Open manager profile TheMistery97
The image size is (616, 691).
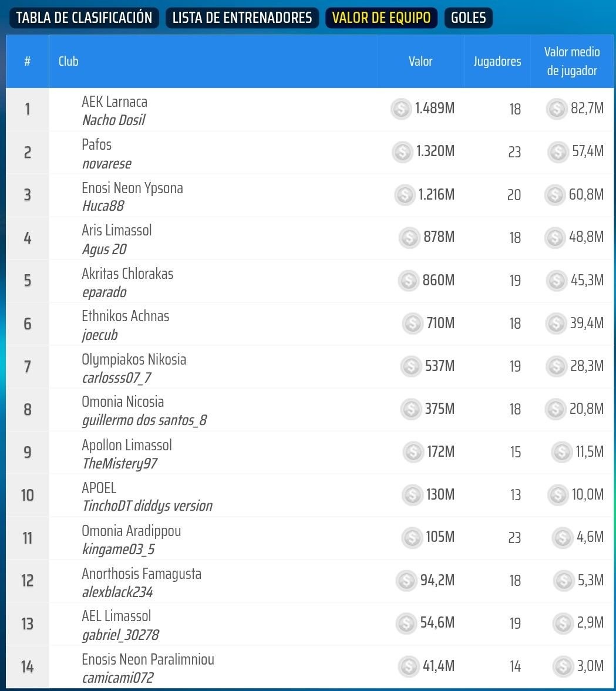pos(119,464)
